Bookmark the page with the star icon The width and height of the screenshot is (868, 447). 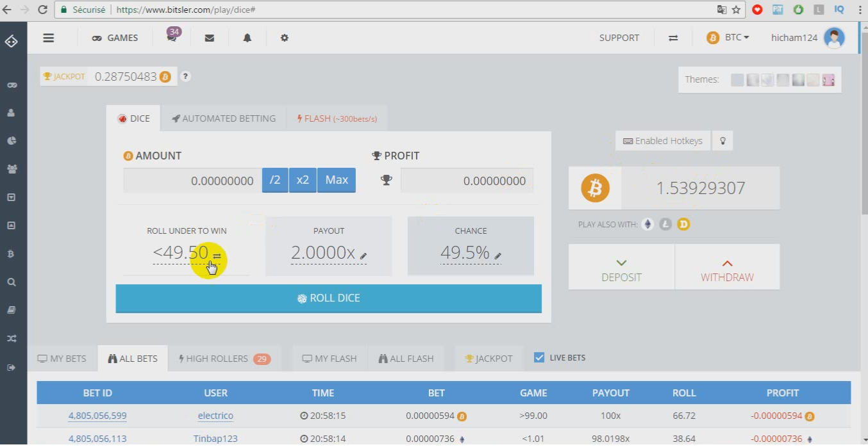click(736, 10)
